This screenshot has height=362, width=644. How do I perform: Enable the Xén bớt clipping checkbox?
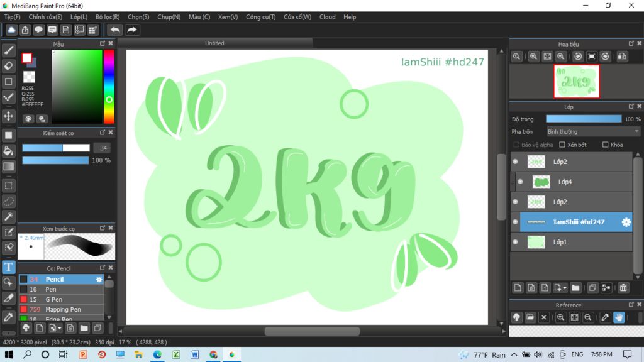[562, 145]
